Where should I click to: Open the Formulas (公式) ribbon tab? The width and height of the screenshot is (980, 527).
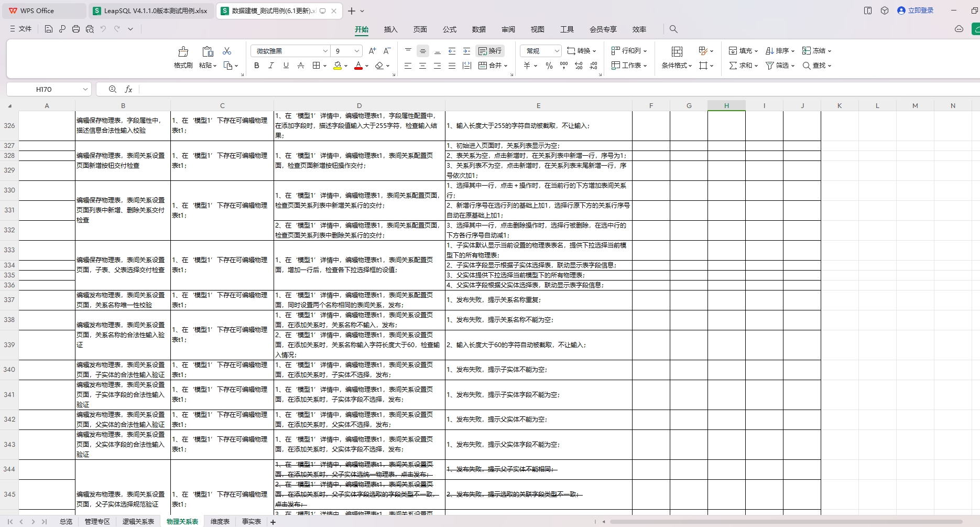point(450,29)
